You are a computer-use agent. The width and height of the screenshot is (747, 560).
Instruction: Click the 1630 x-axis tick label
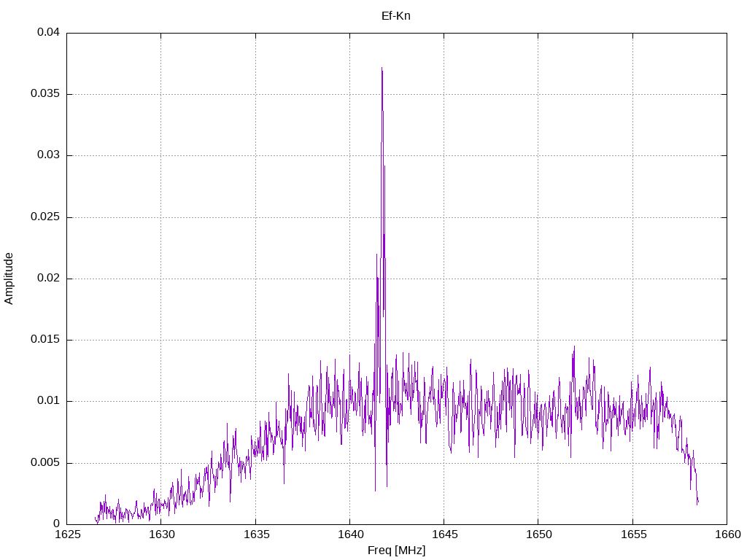(x=161, y=535)
